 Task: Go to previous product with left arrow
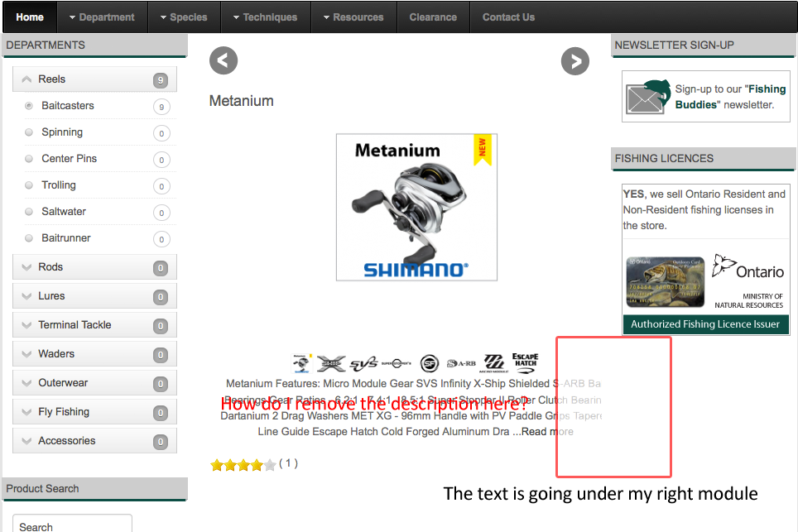click(224, 60)
